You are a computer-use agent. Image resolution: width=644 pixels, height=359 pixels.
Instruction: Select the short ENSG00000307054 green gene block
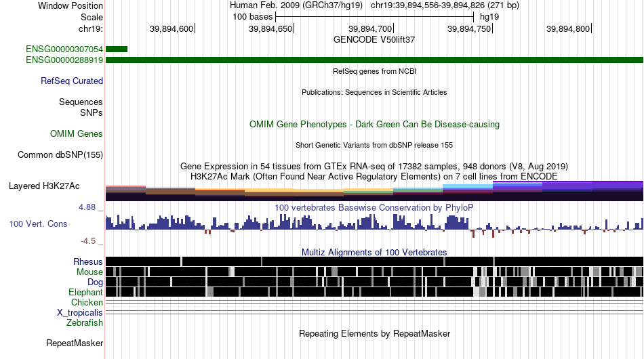(117, 49)
